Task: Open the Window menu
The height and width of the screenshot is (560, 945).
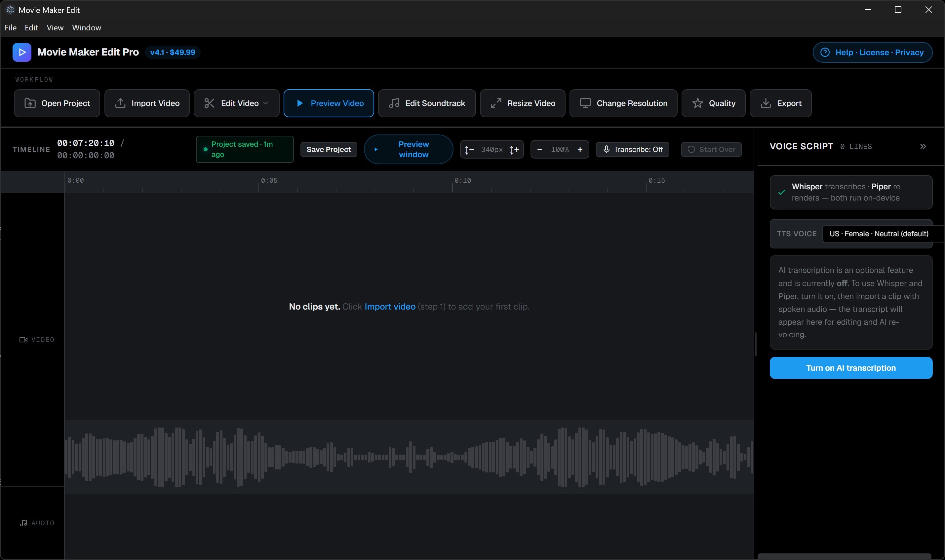Action: (x=87, y=27)
